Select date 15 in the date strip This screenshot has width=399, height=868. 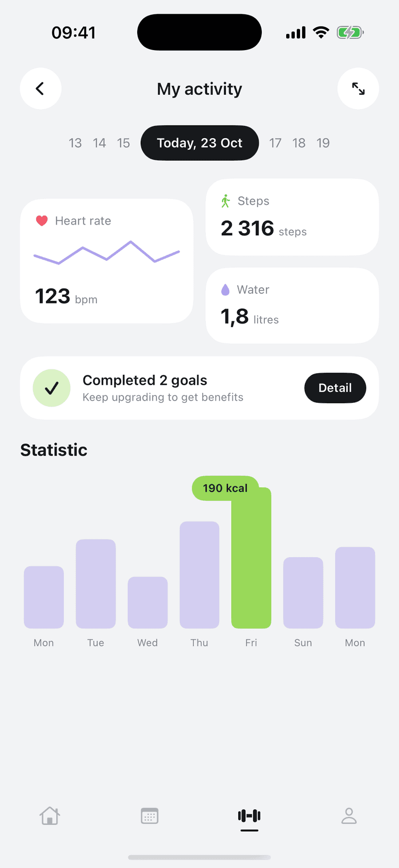pyautogui.click(x=123, y=143)
